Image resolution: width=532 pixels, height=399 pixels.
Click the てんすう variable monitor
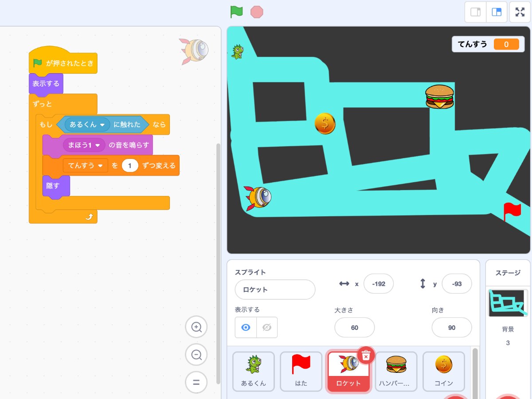click(x=488, y=44)
